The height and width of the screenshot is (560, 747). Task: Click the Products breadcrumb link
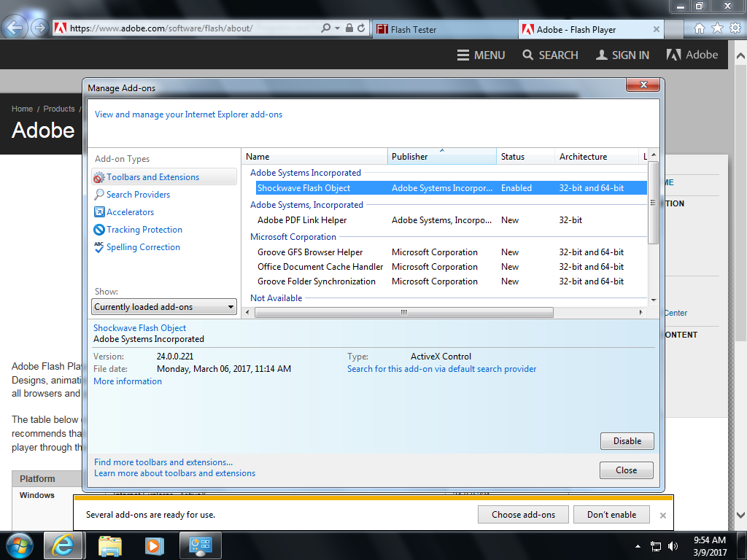(x=59, y=109)
